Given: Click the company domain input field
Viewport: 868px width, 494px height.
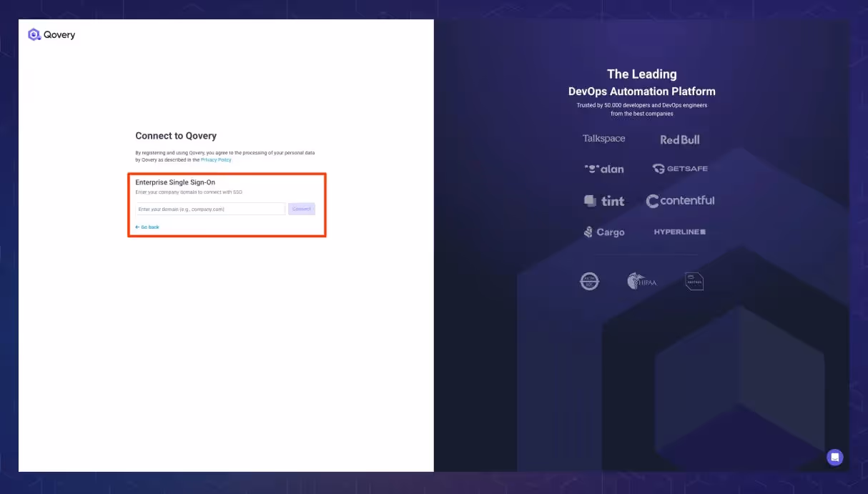Looking at the screenshot, I should (x=210, y=209).
